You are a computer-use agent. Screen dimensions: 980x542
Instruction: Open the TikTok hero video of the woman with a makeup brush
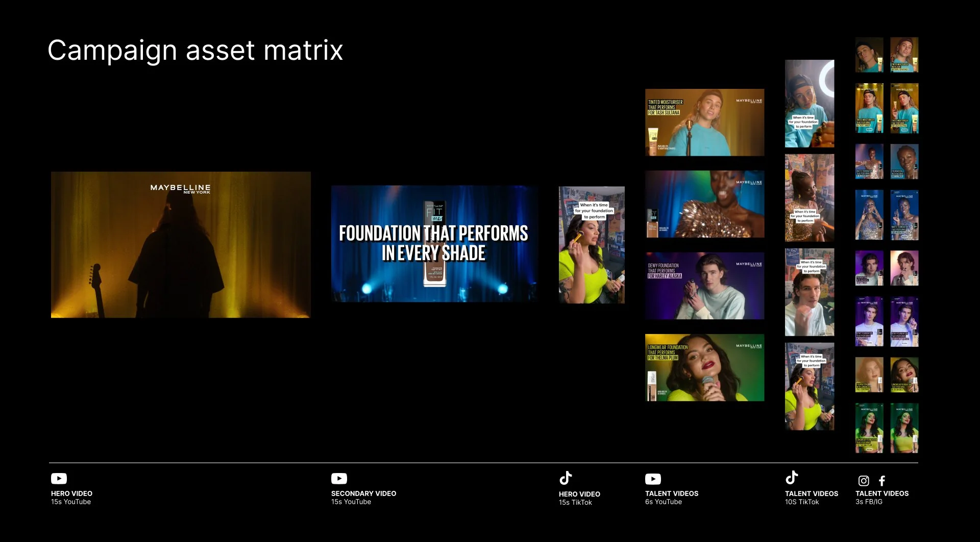592,245
